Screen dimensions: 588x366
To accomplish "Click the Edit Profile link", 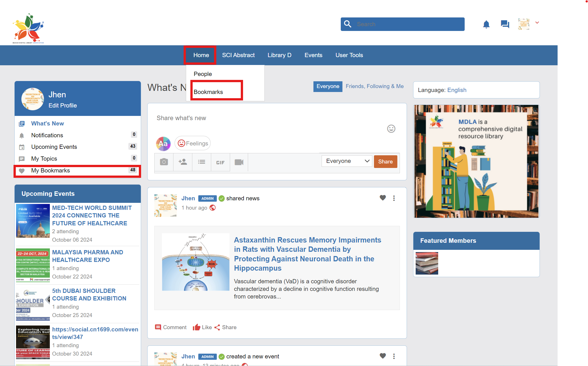I will [x=63, y=105].
